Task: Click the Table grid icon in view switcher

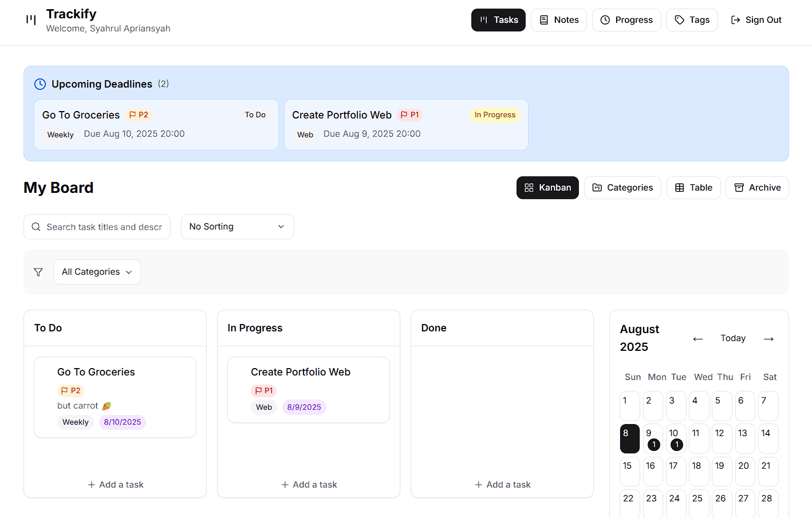Action: pyautogui.click(x=680, y=187)
